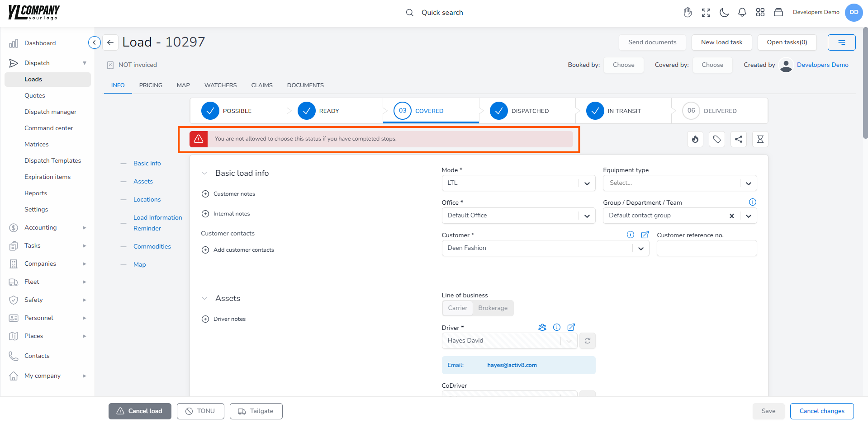The image size is (868, 423).
Task: Click the share icon button
Action: pyautogui.click(x=739, y=139)
